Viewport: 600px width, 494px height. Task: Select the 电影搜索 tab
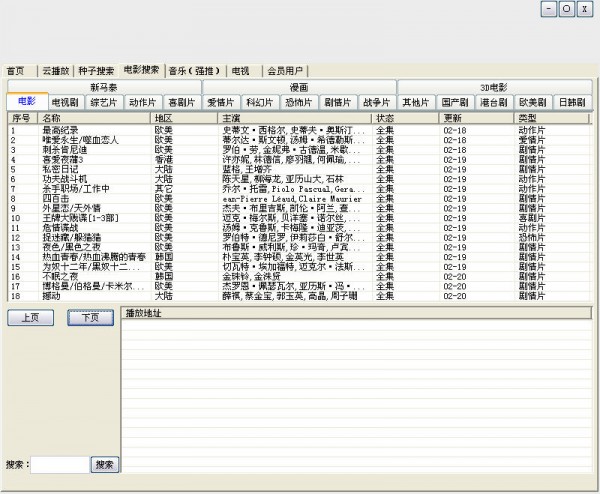pos(142,70)
